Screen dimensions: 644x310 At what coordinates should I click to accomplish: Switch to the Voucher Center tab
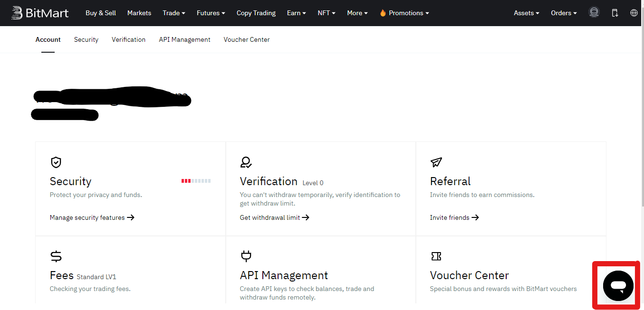247,39
